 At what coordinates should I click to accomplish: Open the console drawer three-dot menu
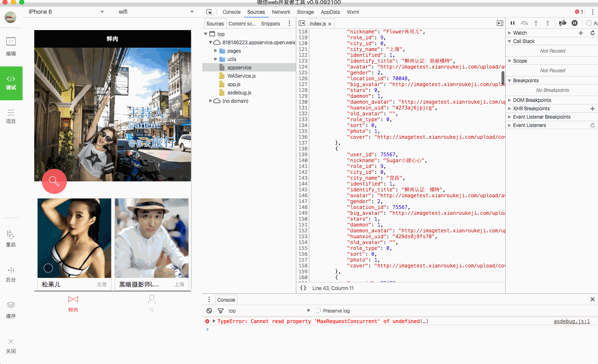[x=209, y=300]
